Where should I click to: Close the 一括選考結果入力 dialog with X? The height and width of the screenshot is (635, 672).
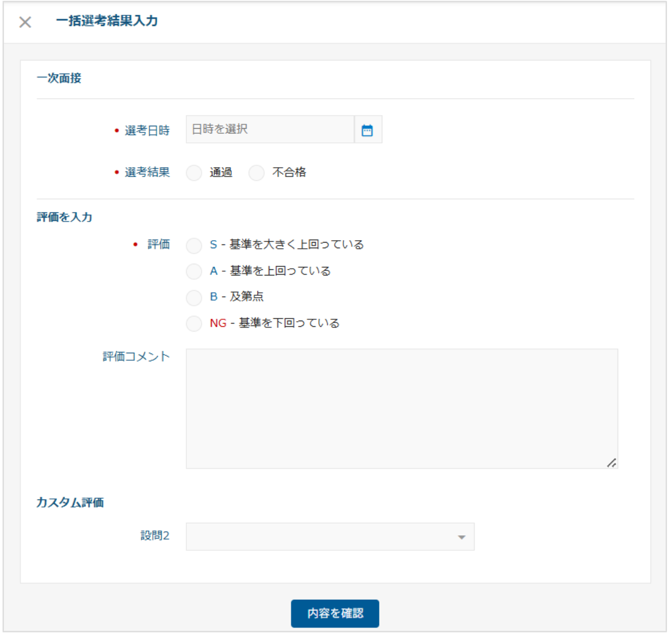(25, 22)
